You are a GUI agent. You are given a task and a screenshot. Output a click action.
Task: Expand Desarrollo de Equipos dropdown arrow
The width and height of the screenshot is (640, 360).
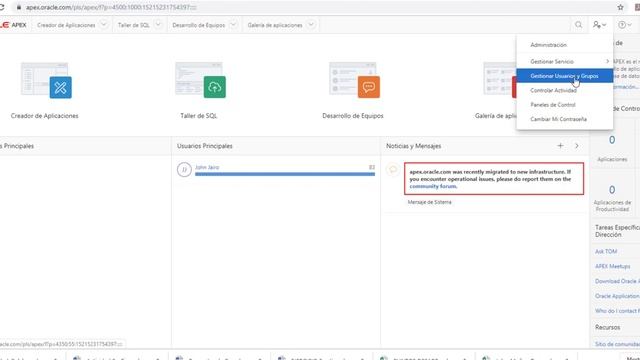[x=233, y=25]
